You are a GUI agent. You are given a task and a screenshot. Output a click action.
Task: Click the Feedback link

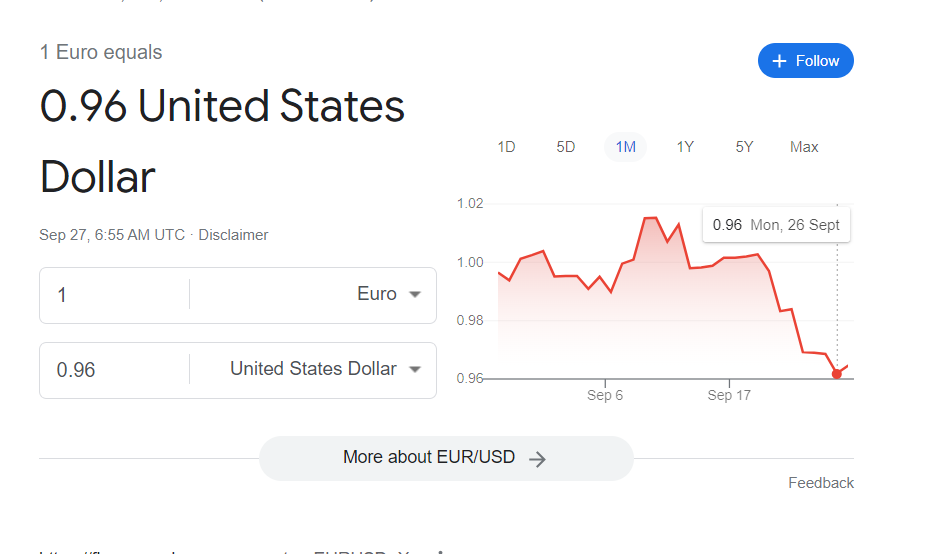[821, 483]
